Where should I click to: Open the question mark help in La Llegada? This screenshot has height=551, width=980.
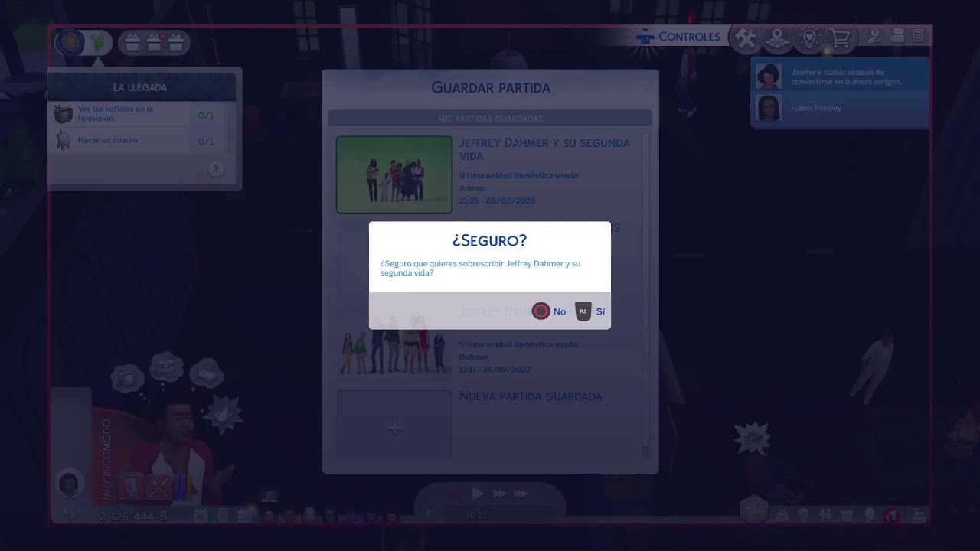click(216, 170)
